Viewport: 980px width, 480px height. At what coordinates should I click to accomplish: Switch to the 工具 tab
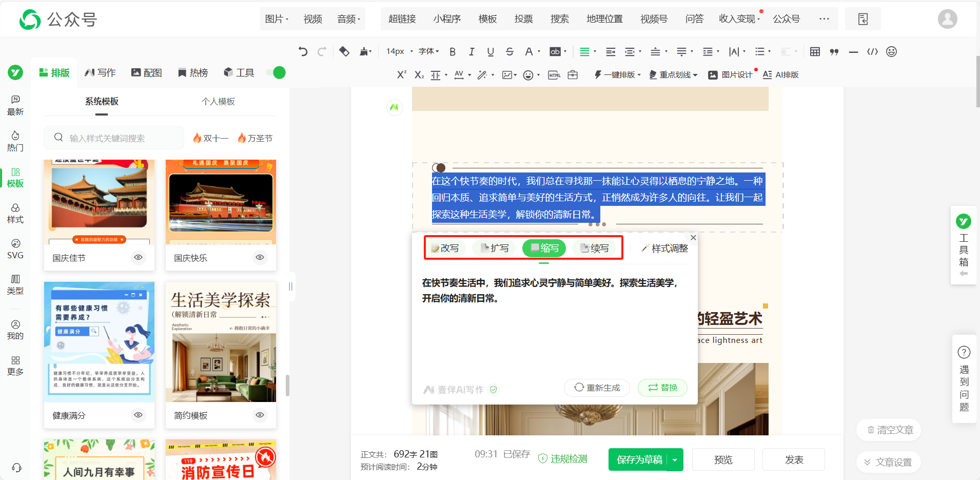tap(239, 72)
